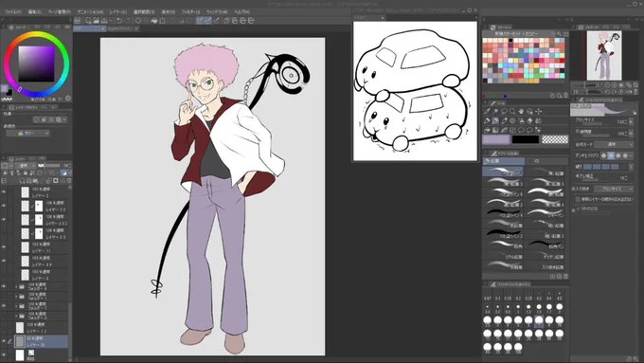Hide layer レイヤー 2 3 2 eye icon

point(4,220)
